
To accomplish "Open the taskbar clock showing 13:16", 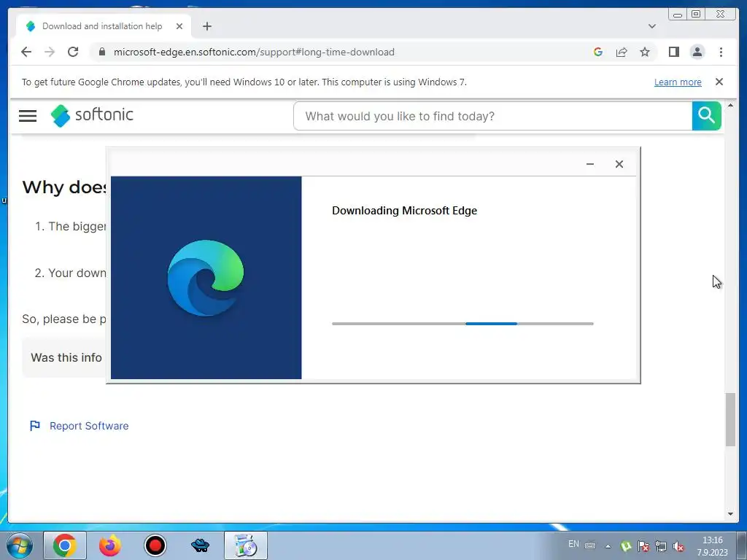I will (x=712, y=546).
